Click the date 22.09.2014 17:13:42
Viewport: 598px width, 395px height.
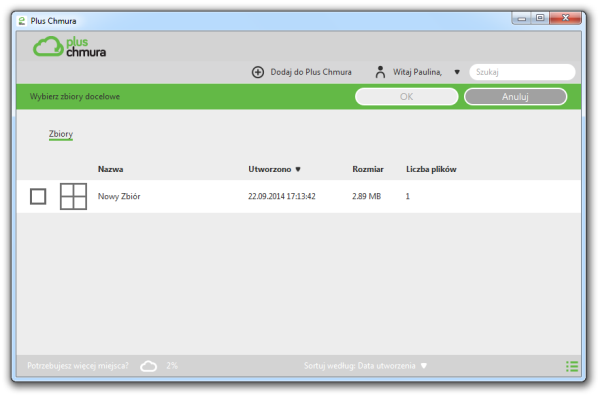point(281,196)
